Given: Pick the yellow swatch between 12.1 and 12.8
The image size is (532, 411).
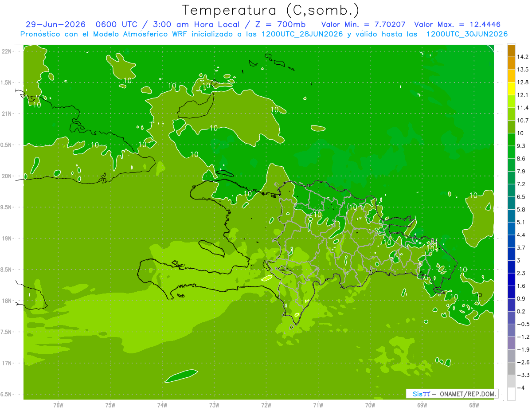Looking at the screenshot, I should pos(511,89).
